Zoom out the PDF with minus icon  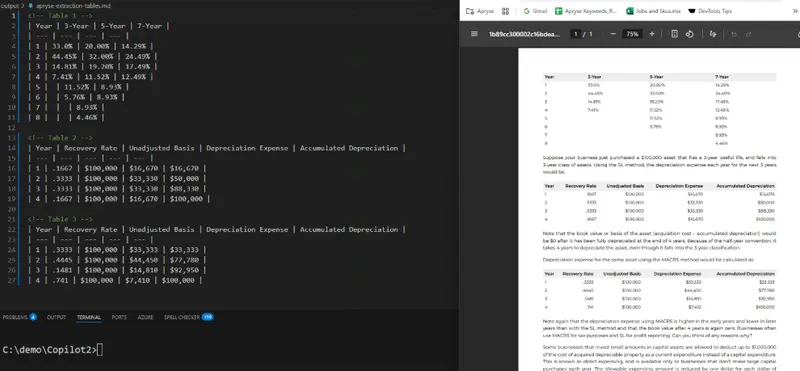613,34
